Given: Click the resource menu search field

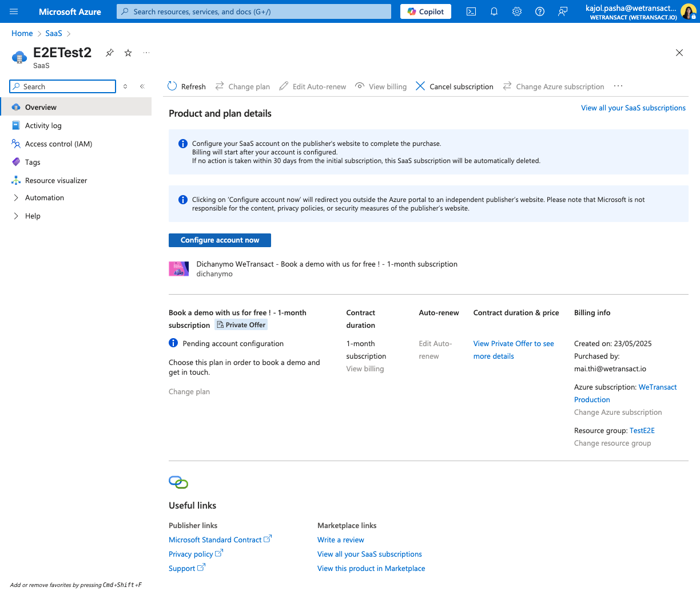Looking at the screenshot, I should click(63, 86).
